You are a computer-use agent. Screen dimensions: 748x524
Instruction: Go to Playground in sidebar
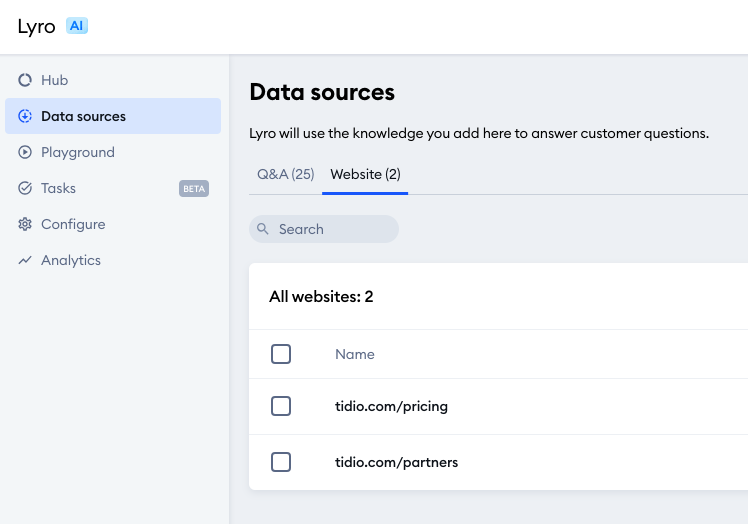pyautogui.click(x=113, y=152)
